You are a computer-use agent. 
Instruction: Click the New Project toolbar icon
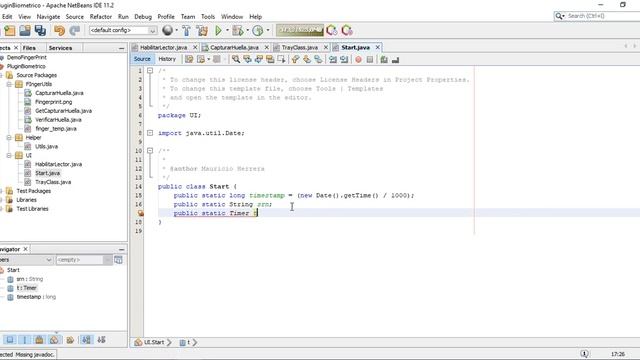(x=9, y=31)
